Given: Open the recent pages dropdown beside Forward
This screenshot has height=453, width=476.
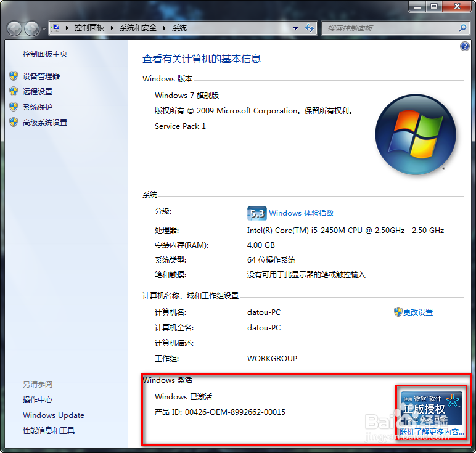Looking at the screenshot, I should click(x=44, y=29).
